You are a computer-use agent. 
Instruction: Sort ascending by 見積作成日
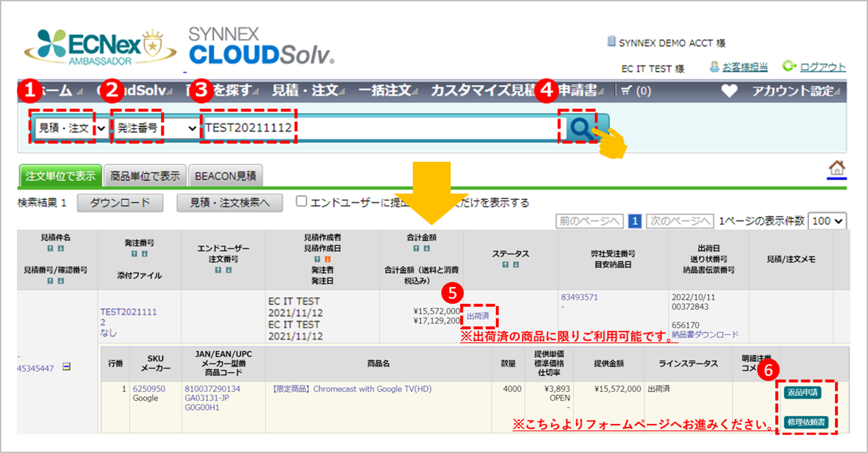317,259
